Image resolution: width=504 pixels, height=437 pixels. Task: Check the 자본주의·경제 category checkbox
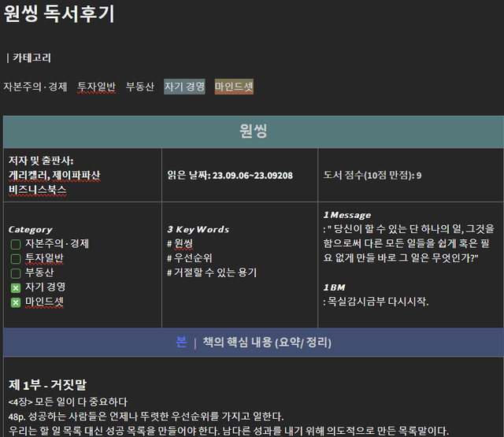point(16,245)
